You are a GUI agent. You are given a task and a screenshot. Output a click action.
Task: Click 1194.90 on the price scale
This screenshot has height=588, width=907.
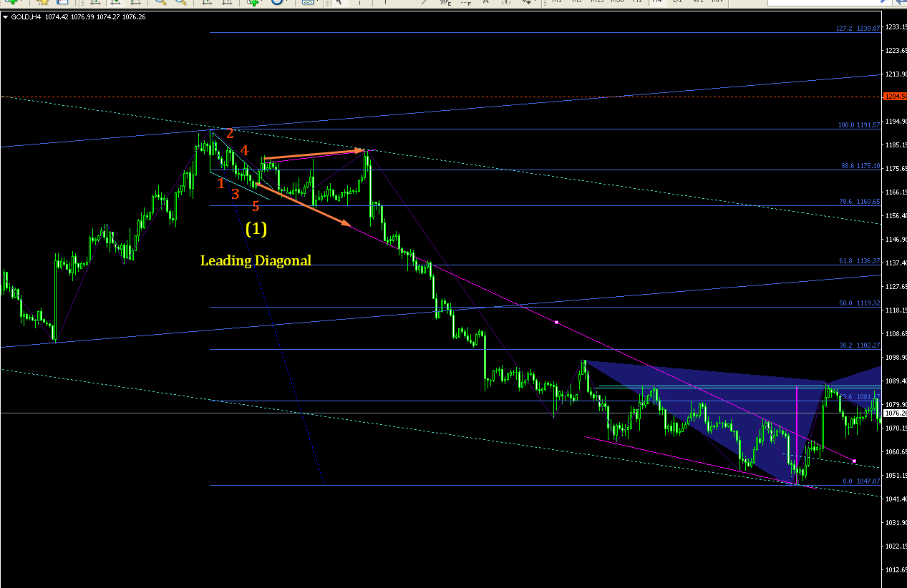point(896,122)
